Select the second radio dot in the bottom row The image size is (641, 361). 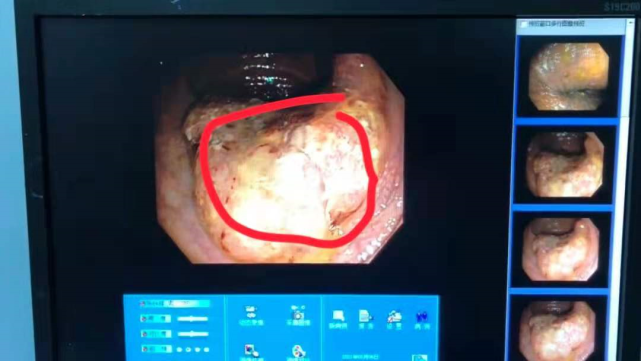(189, 350)
